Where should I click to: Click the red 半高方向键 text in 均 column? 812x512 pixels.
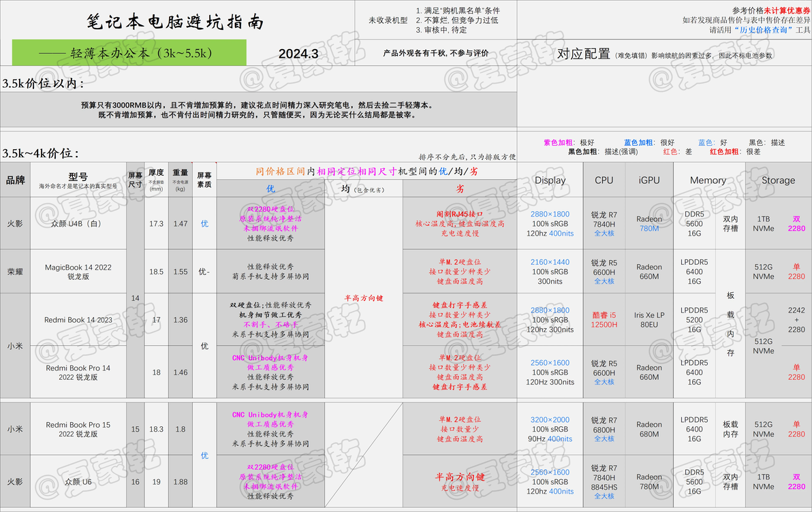click(x=364, y=298)
